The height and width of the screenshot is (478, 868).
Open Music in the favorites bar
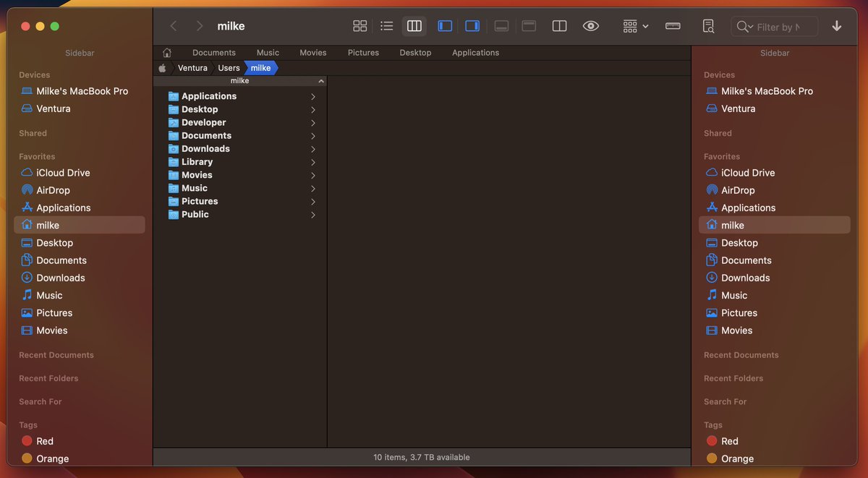coord(268,53)
